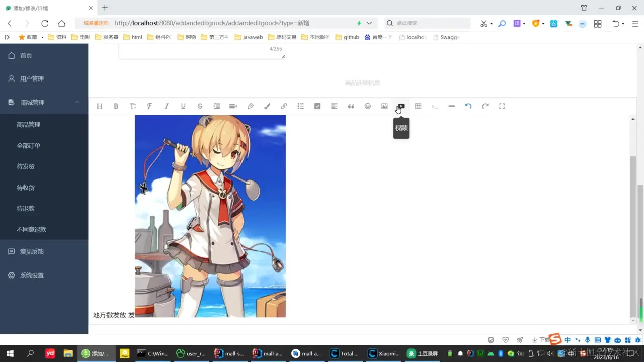Open the github bookmark folder
Viewport: 644px width, 362px height.
(x=347, y=37)
